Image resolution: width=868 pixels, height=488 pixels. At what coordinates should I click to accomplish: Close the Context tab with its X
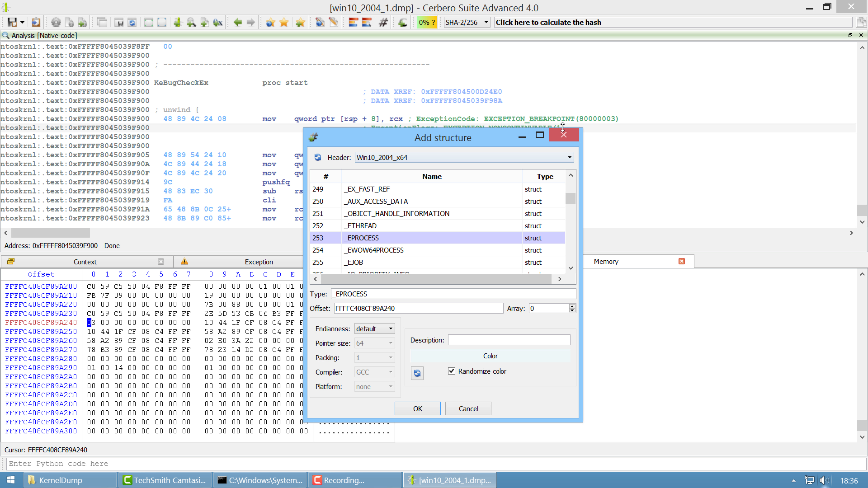pos(161,262)
